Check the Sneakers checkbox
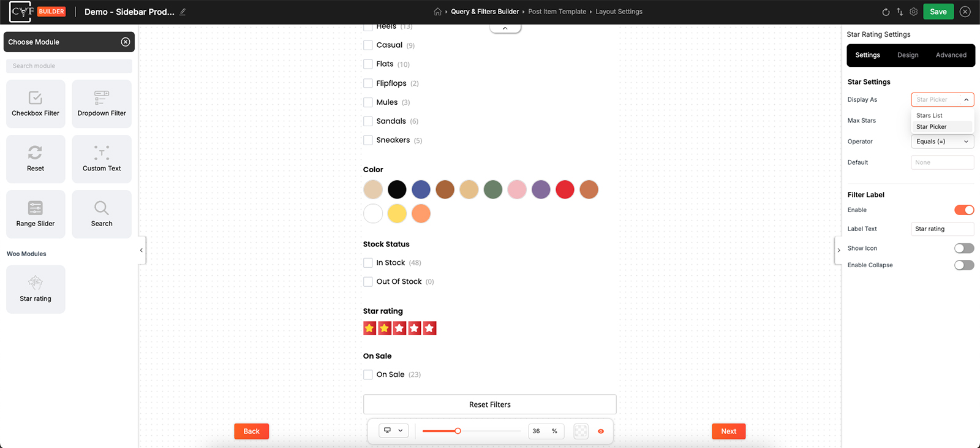Screen dimensions: 980x448 point(368,140)
